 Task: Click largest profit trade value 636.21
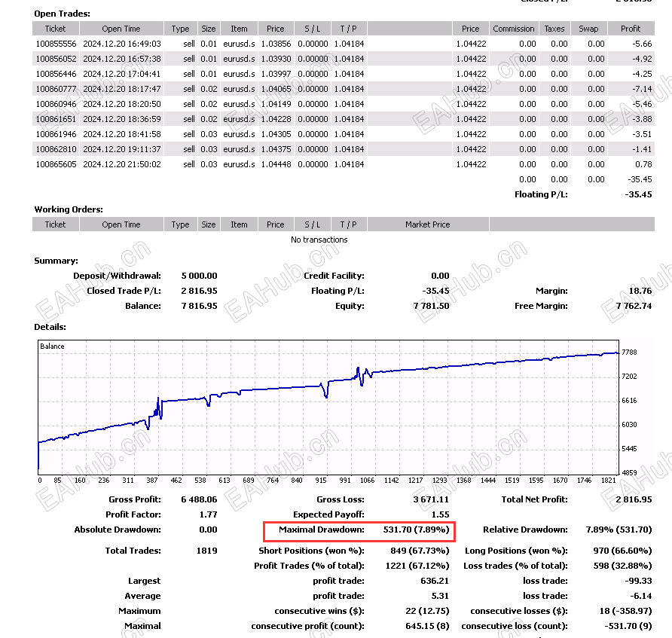[435, 581]
